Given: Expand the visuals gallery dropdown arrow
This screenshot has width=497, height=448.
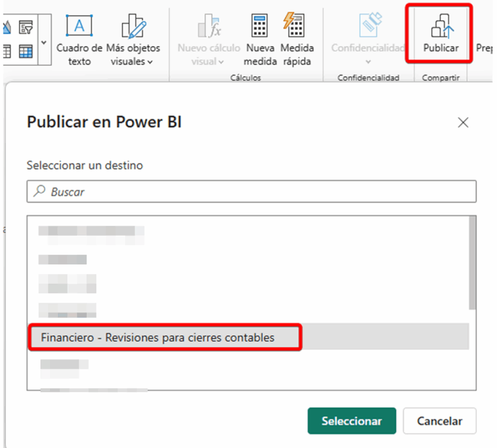Looking at the screenshot, I should [x=44, y=42].
